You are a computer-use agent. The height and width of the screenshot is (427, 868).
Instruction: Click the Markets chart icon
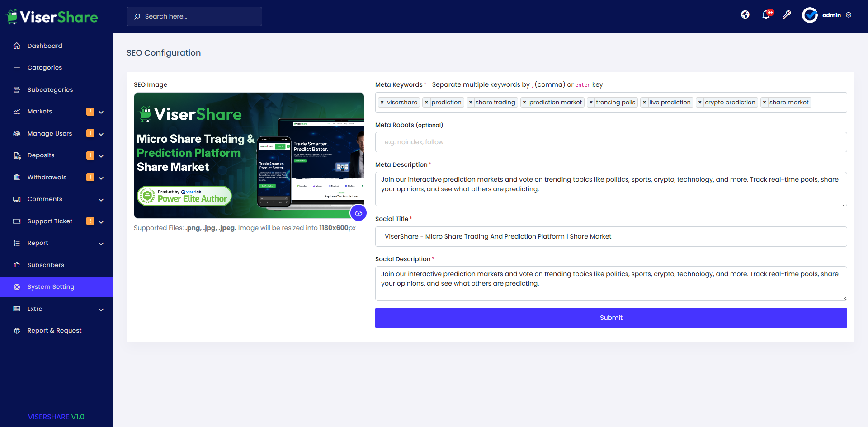[17, 112]
